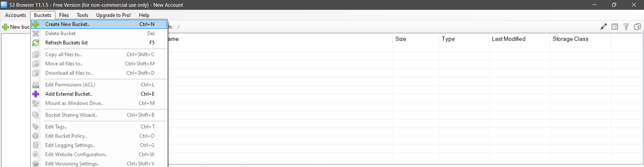The height and width of the screenshot is (167, 644).
Task: Click the purple plus Add External Bucket icon
Action: pyautogui.click(x=36, y=94)
